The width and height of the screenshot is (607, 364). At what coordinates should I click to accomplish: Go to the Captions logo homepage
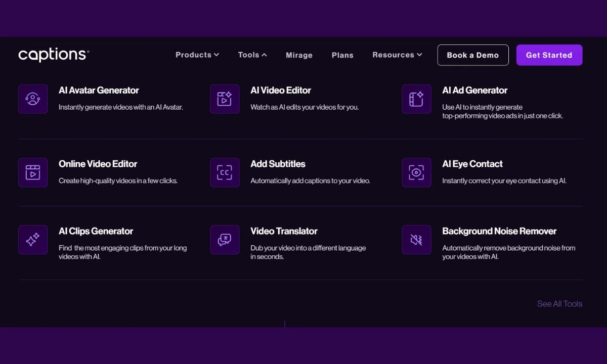54,55
